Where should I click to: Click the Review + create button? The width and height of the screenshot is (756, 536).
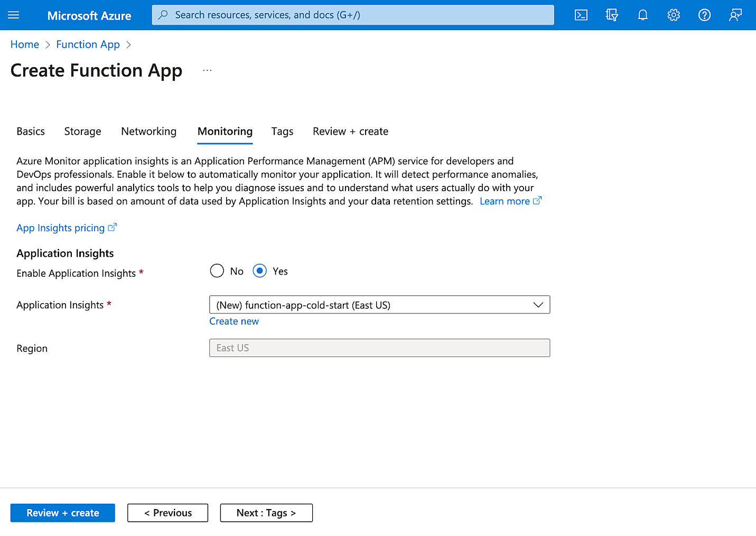(62, 512)
